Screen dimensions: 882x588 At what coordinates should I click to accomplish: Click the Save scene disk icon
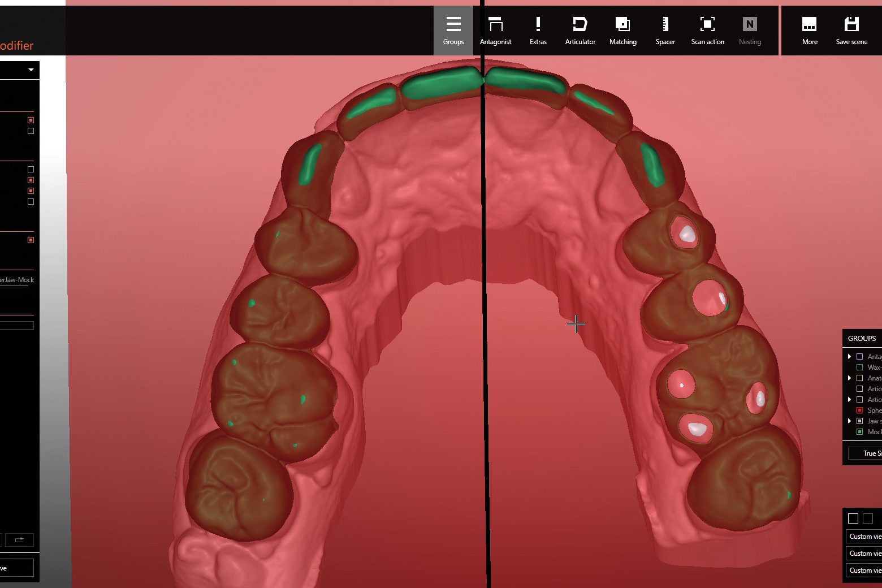(x=851, y=31)
